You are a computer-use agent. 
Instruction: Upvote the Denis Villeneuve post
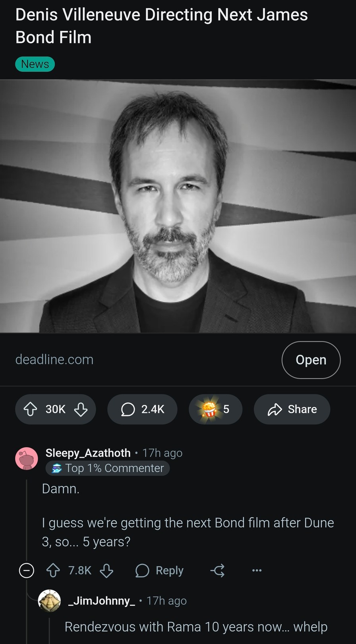point(30,409)
